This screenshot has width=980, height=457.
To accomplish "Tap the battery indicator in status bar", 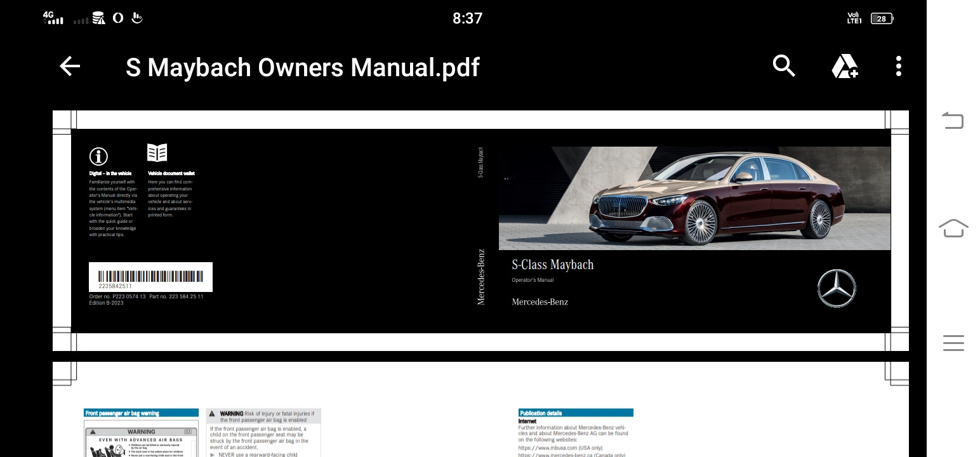I will 882,18.
